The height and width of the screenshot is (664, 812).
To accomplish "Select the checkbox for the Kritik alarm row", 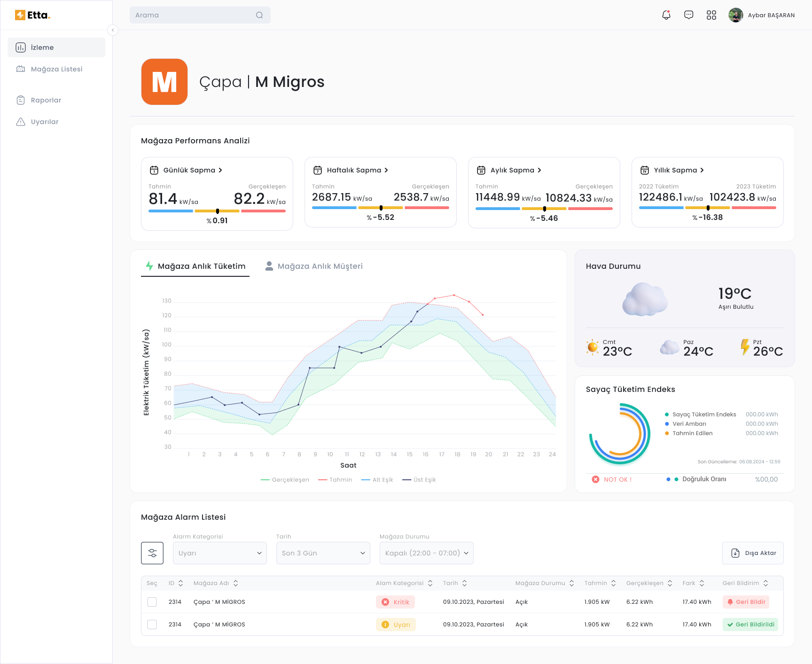I will pyautogui.click(x=152, y=602).
